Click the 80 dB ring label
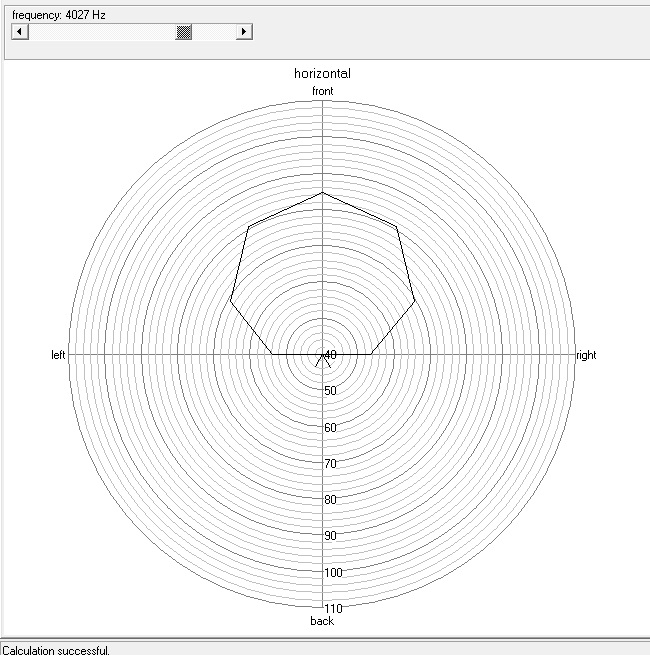Screen dimensions: 650x655 [x=330, y=500]
